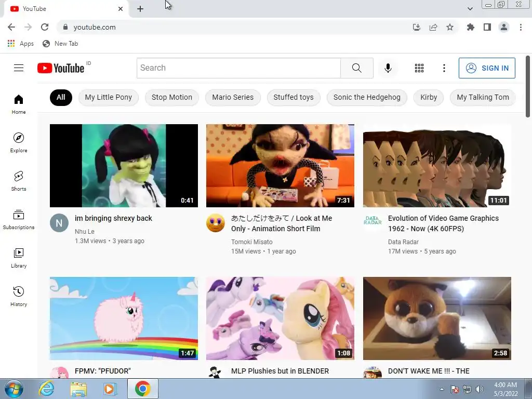Play the 7:31 puppet animation thumbnail
This screenshot has height=399, width=532.
[x=280, y=166]
